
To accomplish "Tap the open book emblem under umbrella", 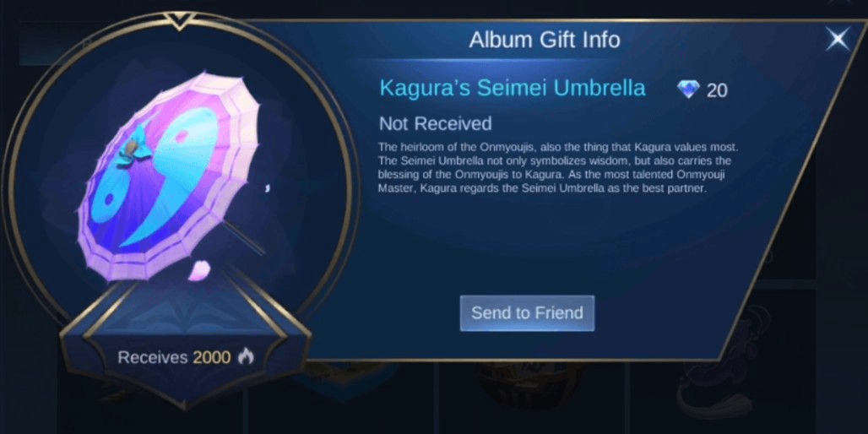I will coord(186,318).
